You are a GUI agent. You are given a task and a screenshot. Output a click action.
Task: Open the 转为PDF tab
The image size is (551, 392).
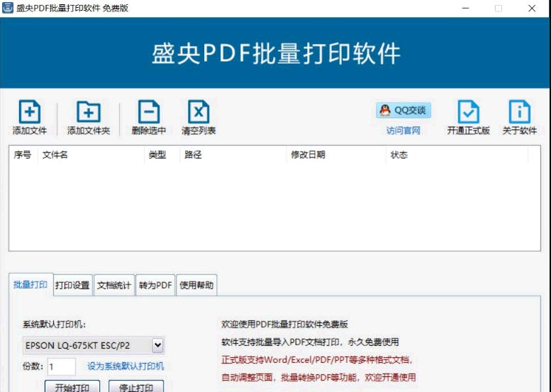pos(155,285)
